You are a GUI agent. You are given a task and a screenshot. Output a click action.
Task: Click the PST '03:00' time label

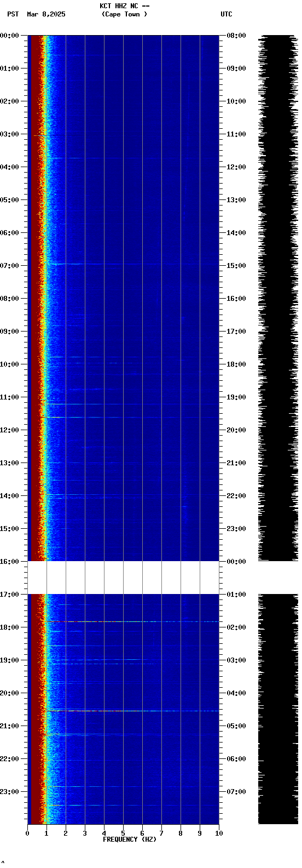point(9,134)
